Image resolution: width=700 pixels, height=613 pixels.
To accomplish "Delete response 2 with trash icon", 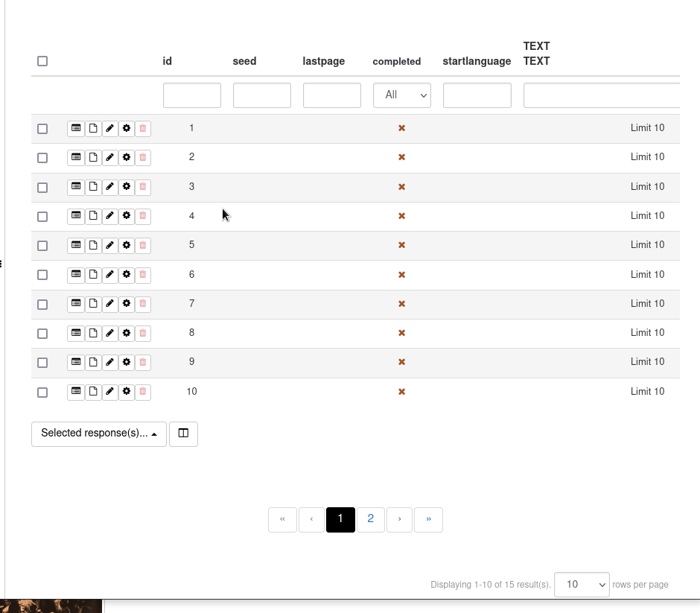I will [143, 158].
